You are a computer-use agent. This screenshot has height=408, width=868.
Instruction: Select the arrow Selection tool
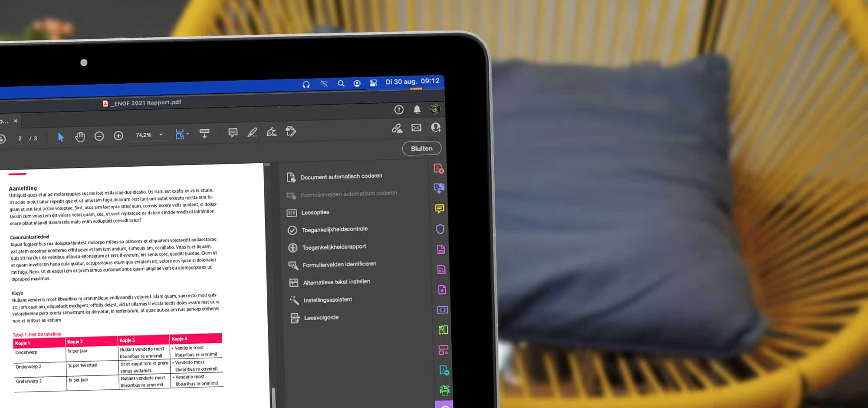(x=61, y=137)
